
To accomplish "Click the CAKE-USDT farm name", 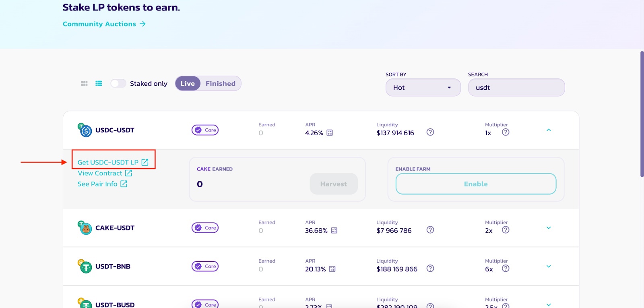I will (x=115, y=228).
